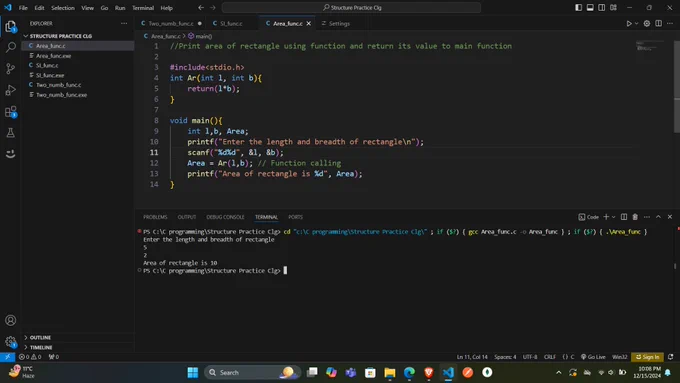Open Visual Studio Code from taskbar
680x383 pixels.
(x=448, y=372)
